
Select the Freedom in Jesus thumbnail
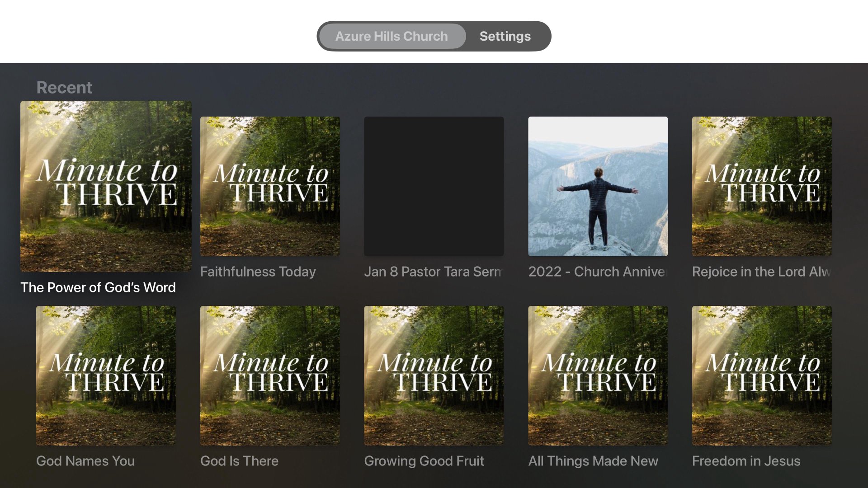762,375
